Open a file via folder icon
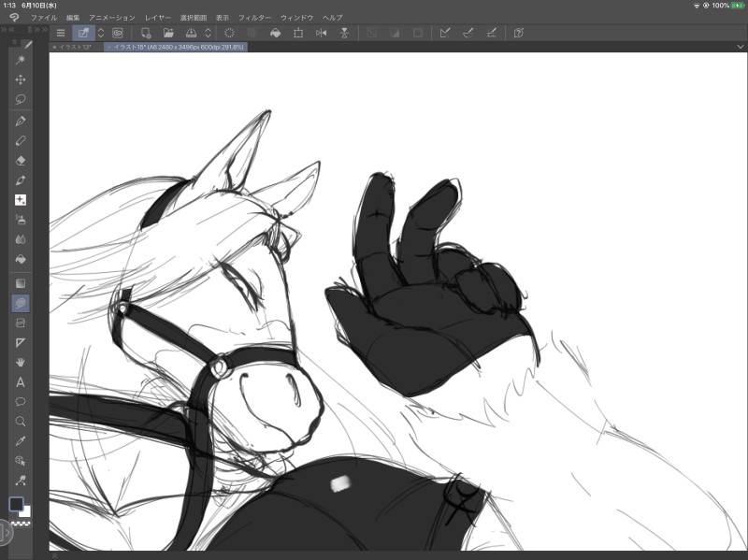 point(168,33)
